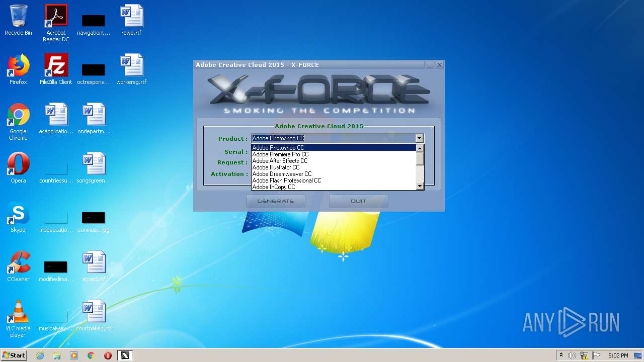Show hidden tray icons arrow
The height and width of the screenshot is (362, 644).
561,355
